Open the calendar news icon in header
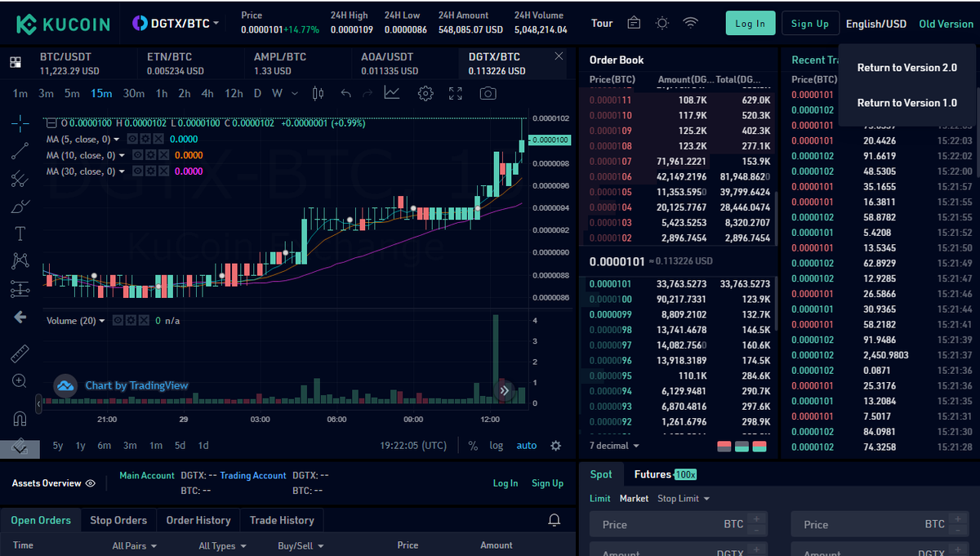 tap(634, 23)
